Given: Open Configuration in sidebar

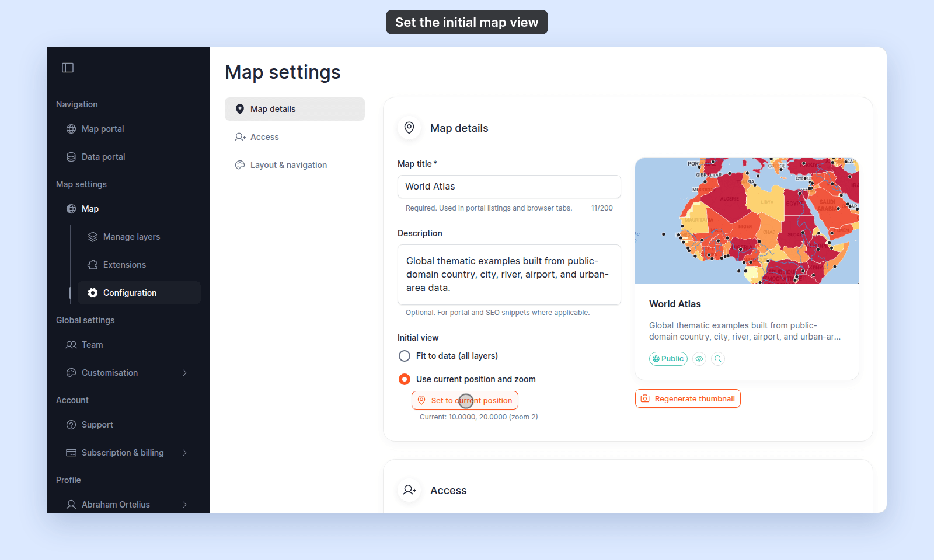Looking at the screenshot, I should point(139,293).
